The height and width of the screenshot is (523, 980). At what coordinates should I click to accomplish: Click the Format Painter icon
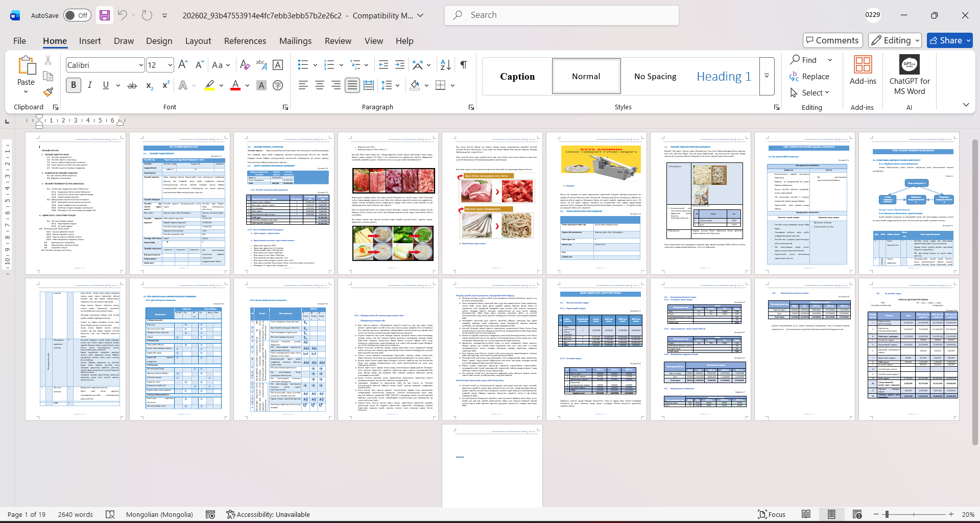(x=48, y=92)
